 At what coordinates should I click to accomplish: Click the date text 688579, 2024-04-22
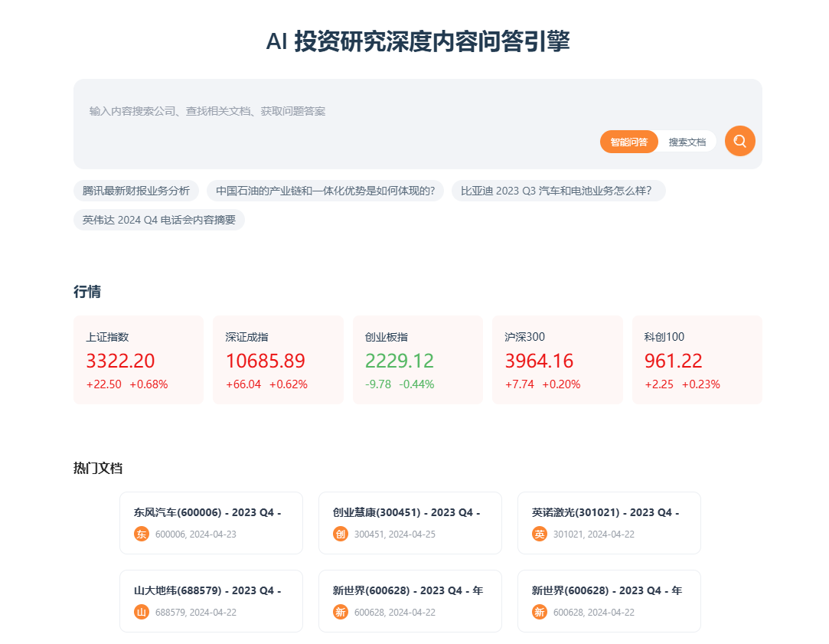(196, 613)
